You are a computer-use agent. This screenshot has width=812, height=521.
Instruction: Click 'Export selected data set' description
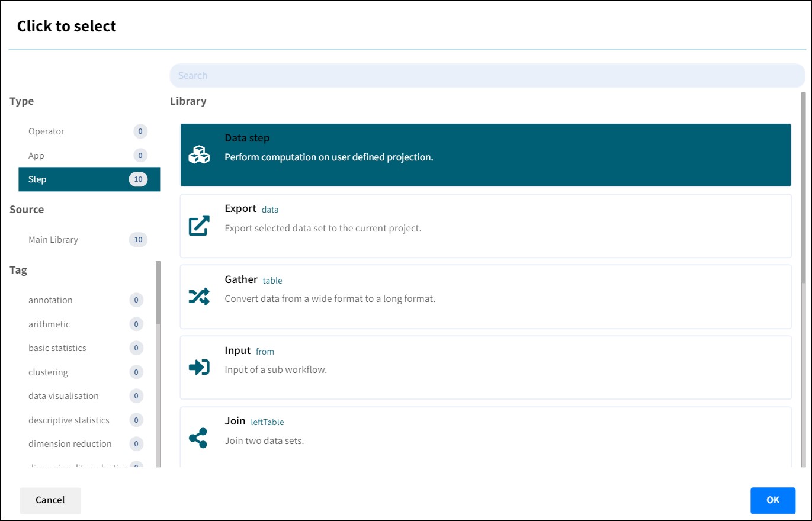pos(323,228)
